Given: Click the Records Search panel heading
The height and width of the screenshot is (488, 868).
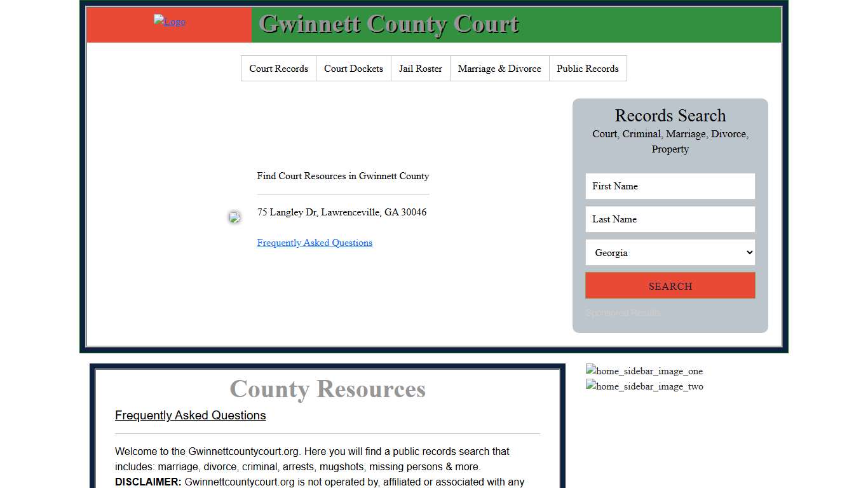Looking at the screenshot, I should [670, 115].
